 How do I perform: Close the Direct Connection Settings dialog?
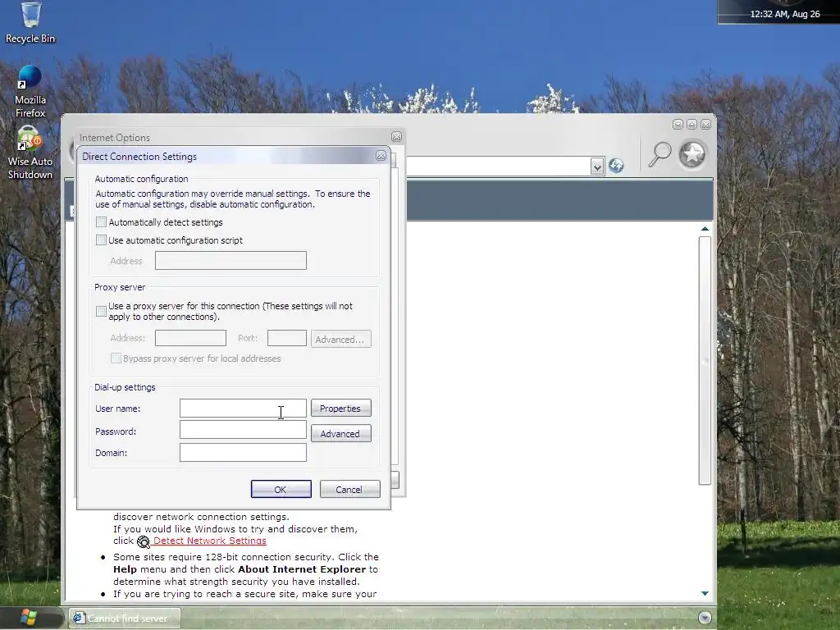(381, 156)
